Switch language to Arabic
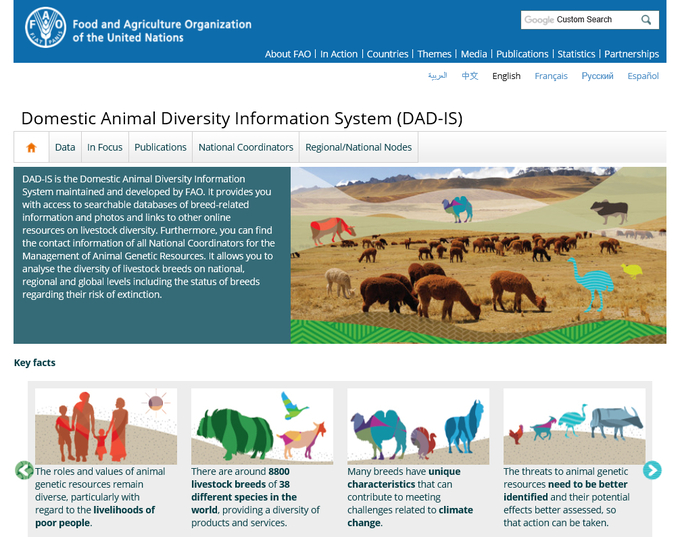This screenshot has width=680, height=537. [437, 76]
